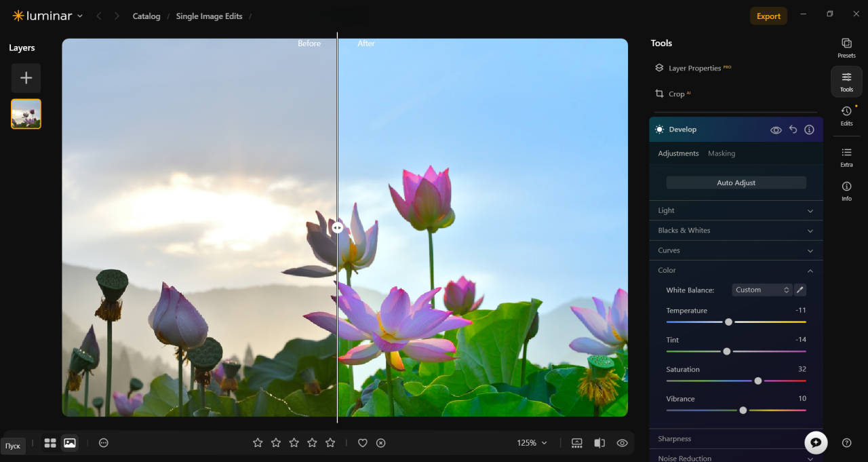Open the Edits history icon
The width and height of the screenshot is (868, 462).
pos(846,115)
